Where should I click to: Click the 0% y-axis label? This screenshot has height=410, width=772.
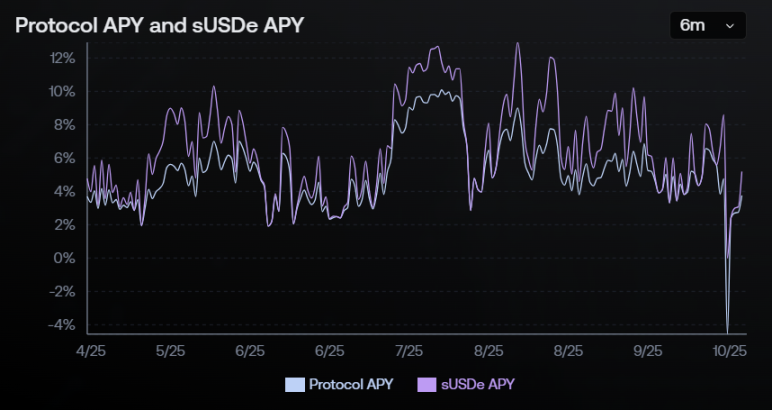[66, 258]
